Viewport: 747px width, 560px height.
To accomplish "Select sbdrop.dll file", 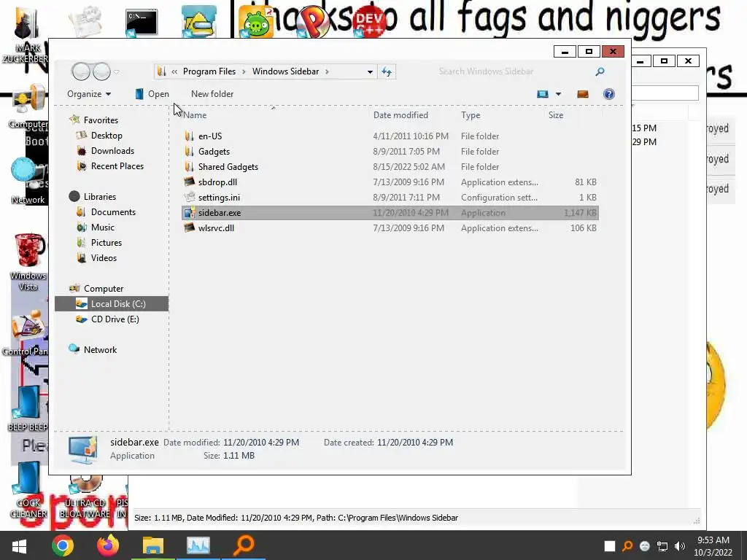I will click(x=390, y=182).
